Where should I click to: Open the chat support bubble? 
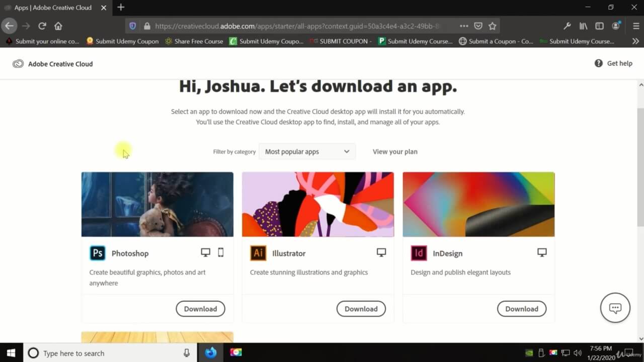click(615, 308)
